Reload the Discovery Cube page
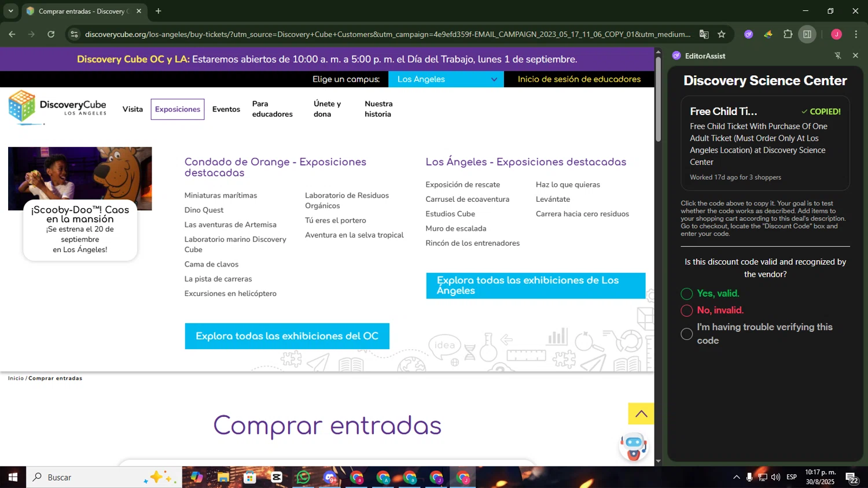 coord(51,34)
